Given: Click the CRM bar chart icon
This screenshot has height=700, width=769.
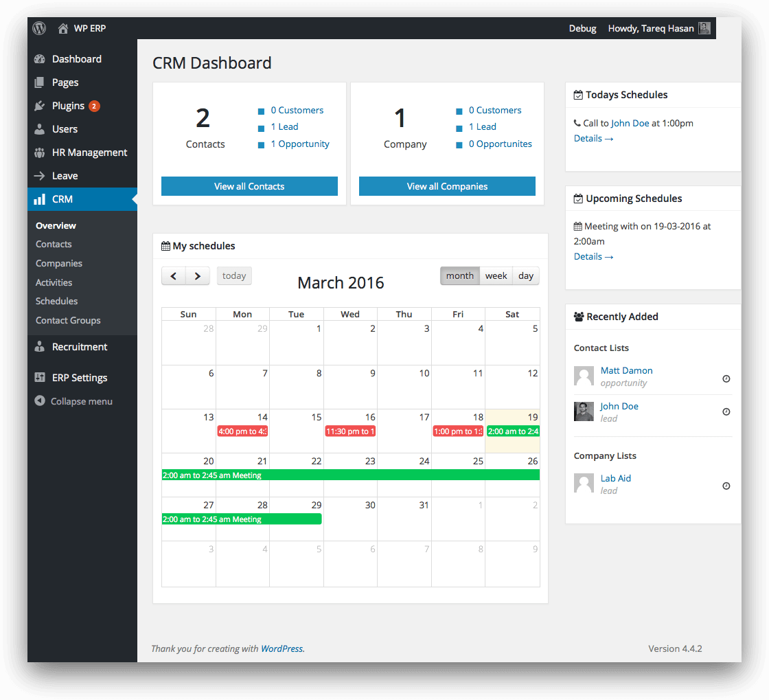Looking at the screenshot, I should 40,199.
